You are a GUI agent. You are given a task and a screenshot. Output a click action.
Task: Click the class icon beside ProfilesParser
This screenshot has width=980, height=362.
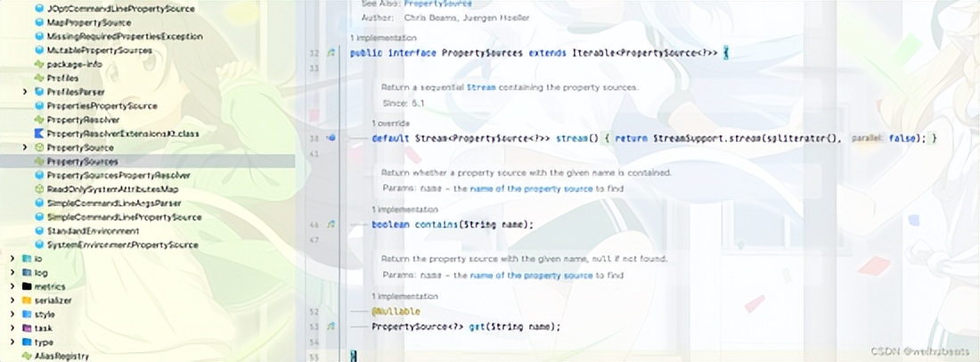coord(39,92)
